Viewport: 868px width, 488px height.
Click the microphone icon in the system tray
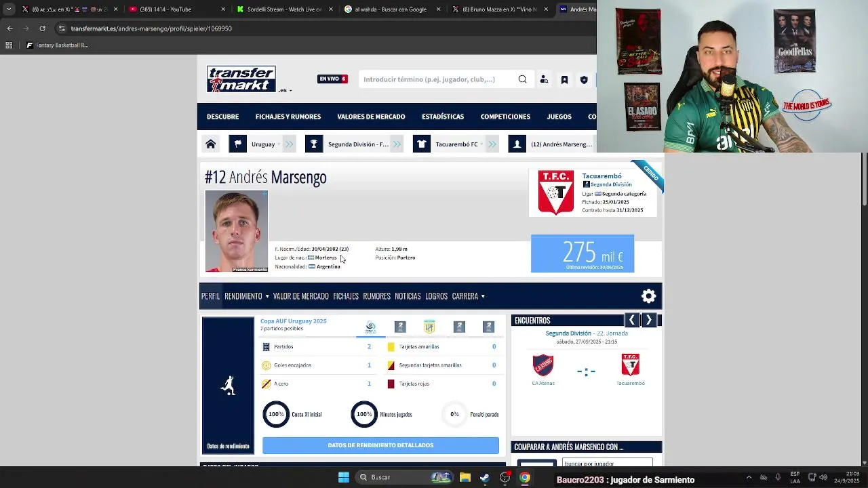(778, 477)
